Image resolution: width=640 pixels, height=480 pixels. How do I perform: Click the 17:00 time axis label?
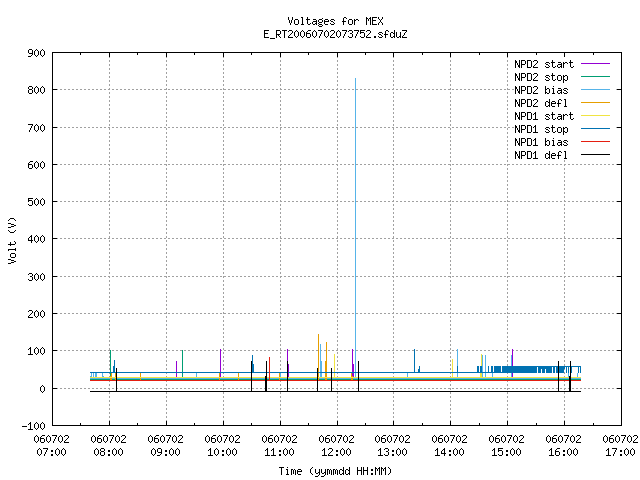(620, 452)
